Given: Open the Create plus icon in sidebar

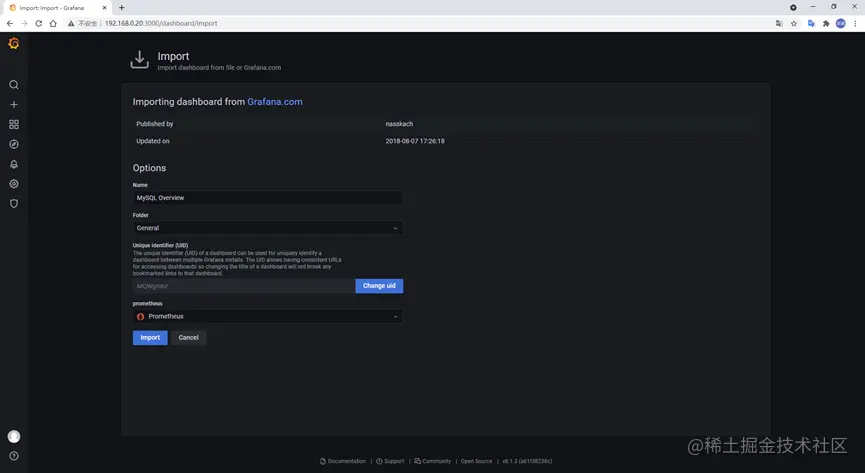Looking at the screenshot, I should [x=14, y=104].
